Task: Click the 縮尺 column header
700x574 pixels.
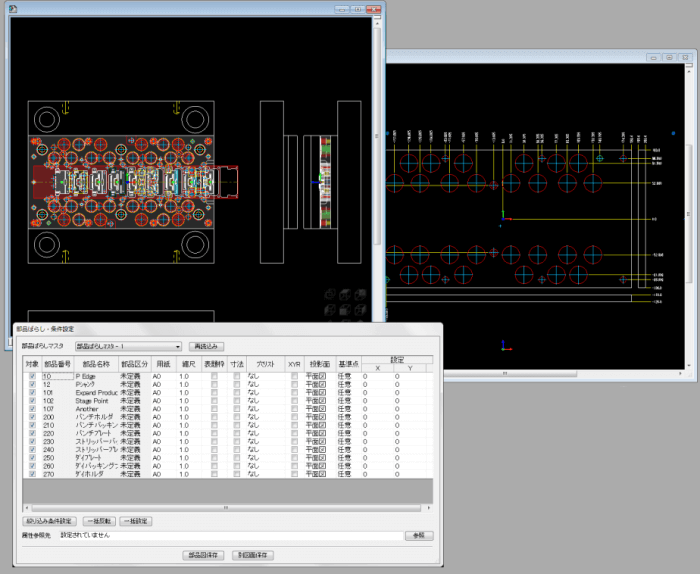Action: [x=189, y=364]
